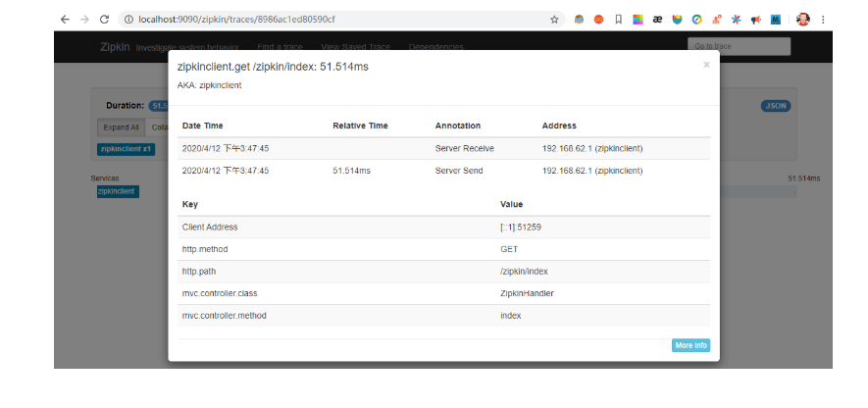Open the megaphone extension icon
868x408 pixels.
point(755,20)
